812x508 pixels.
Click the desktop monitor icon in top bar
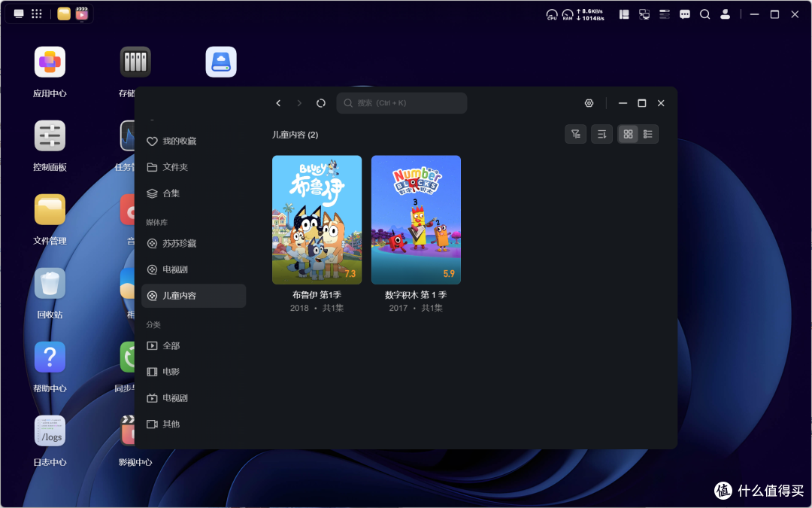(19, 14)
